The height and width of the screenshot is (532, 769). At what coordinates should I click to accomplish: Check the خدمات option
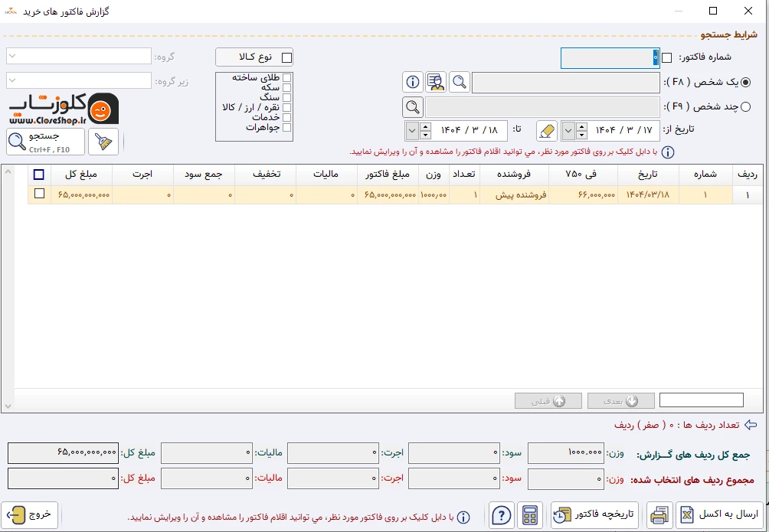click(287, 118)
